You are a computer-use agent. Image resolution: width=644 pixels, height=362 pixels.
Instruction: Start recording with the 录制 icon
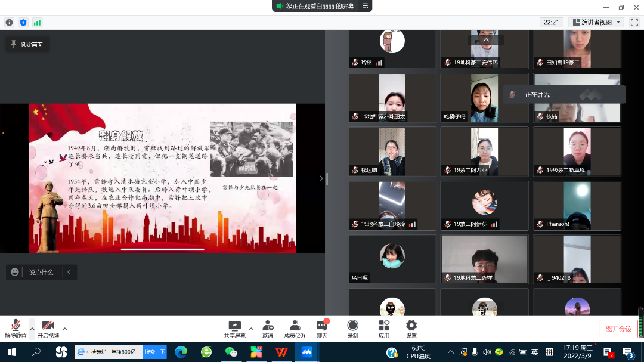pos(352,328)
